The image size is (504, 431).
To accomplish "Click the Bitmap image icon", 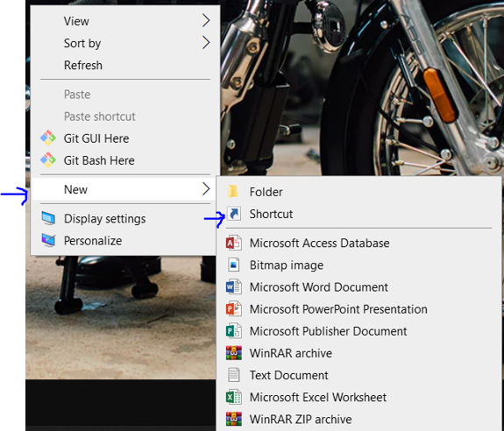I will [x=234, y=265].
